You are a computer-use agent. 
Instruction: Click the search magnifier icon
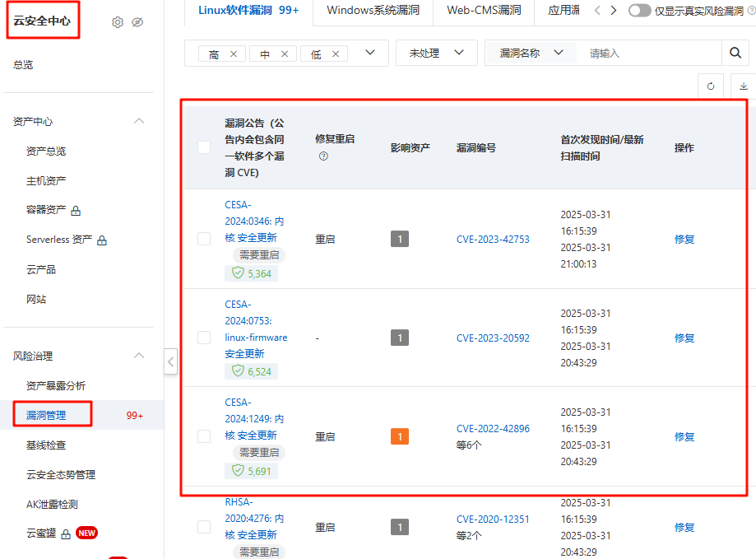pos(735,53)
